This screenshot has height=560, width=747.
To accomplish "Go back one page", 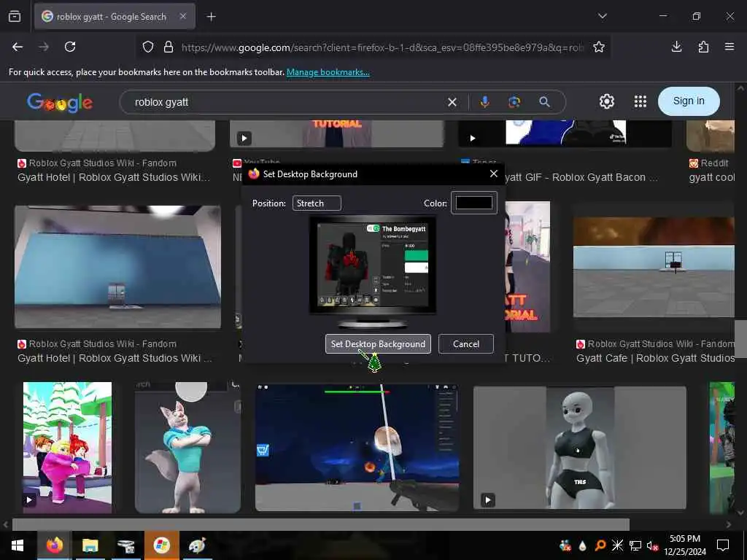I will tap(18, 47).
